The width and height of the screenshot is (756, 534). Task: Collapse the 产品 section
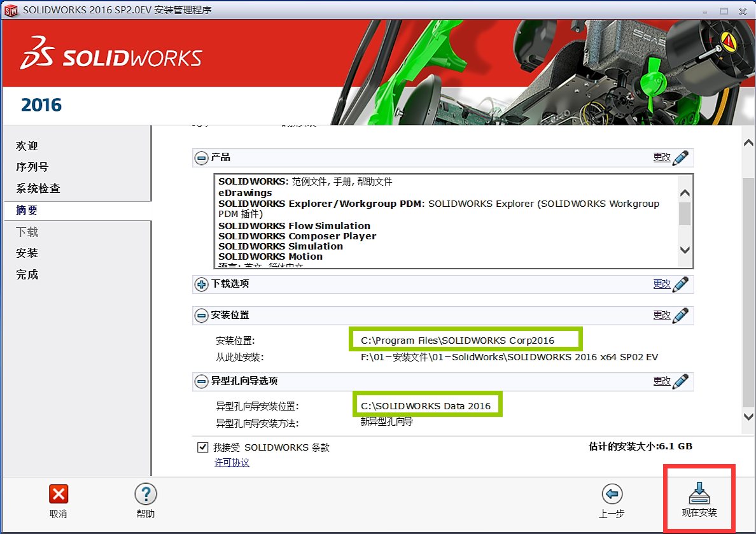(201, 158)
